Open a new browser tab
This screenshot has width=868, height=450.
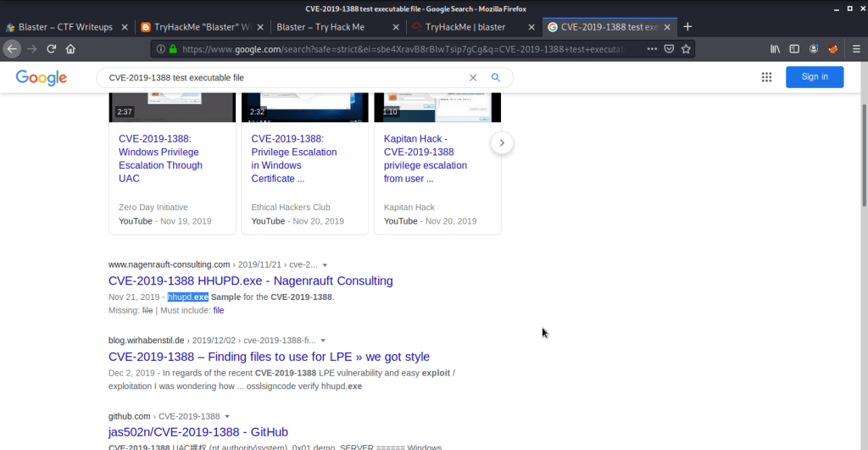687,27
